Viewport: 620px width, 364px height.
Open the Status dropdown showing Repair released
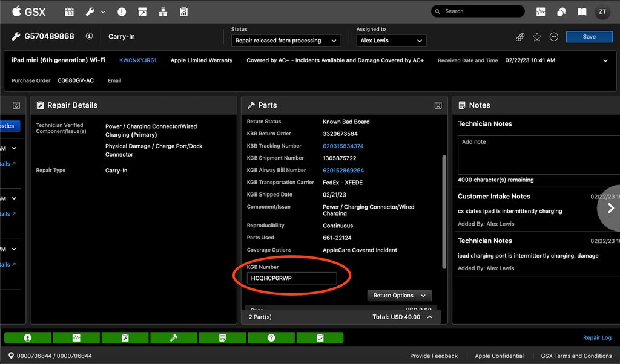pos(286,41)
